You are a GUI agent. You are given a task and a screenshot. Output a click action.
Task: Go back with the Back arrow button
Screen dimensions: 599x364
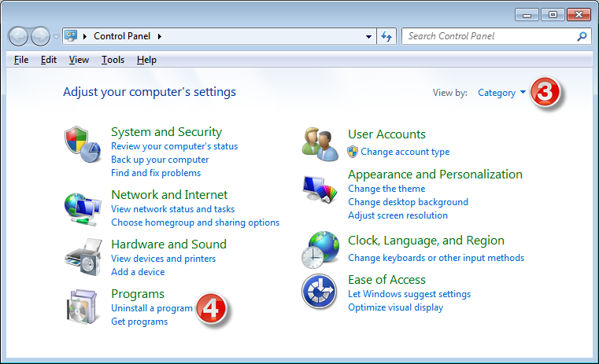pos(18,37)
